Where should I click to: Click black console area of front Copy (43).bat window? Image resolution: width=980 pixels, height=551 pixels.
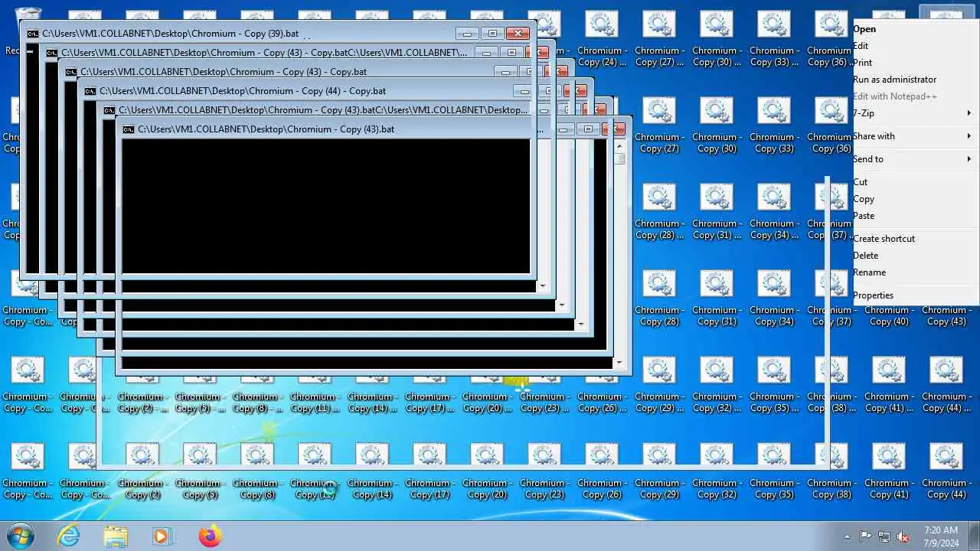click(x=326, y=205)
